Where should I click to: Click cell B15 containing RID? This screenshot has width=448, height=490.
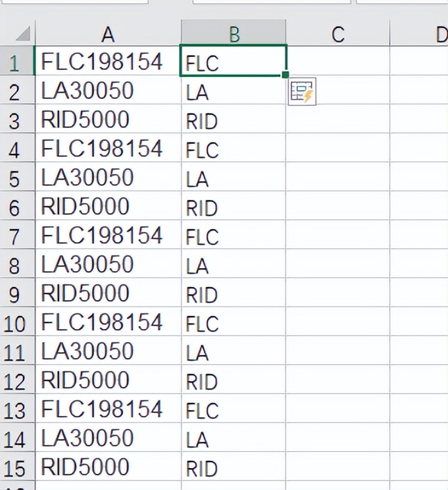click(233, 467)
